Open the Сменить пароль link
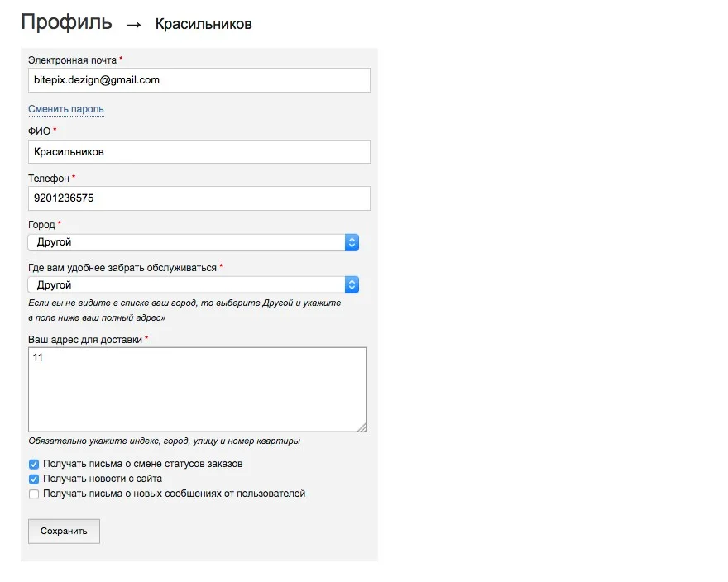Viewport: 728px width, 582px height. 66,109
